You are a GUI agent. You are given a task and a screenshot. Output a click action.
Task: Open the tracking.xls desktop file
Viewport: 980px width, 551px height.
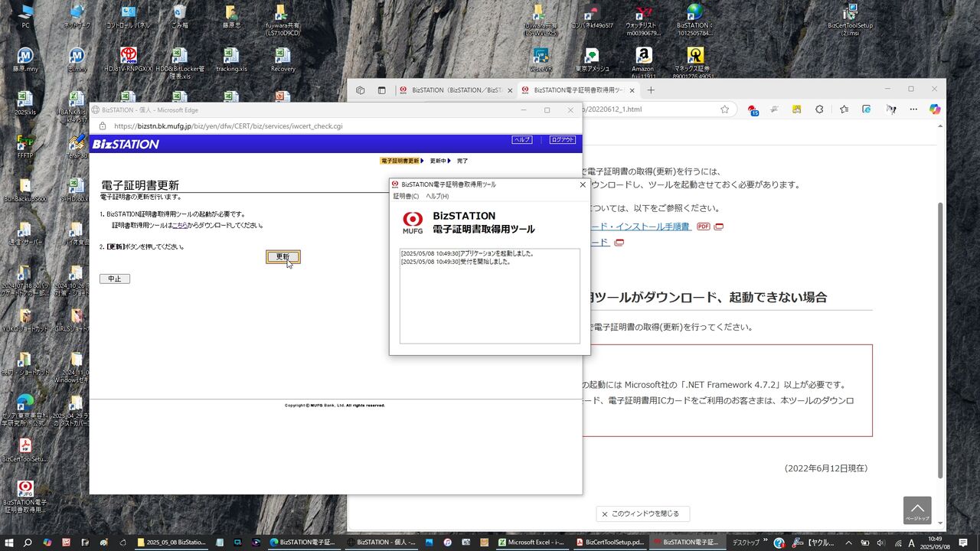click(x=231, y=60)
